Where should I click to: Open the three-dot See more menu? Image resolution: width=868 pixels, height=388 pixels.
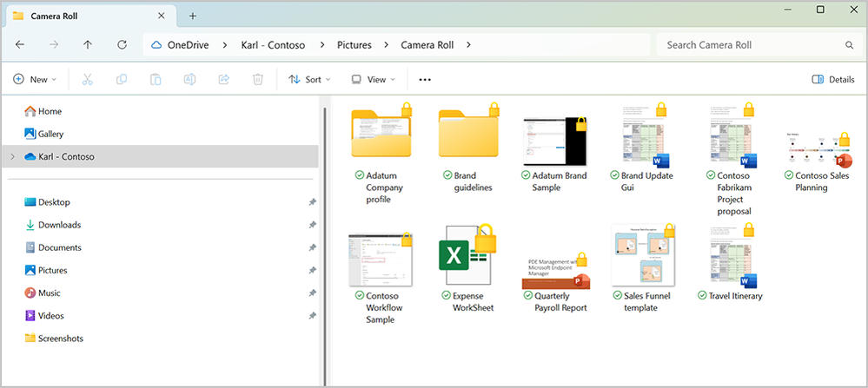(x=425, y=80)
